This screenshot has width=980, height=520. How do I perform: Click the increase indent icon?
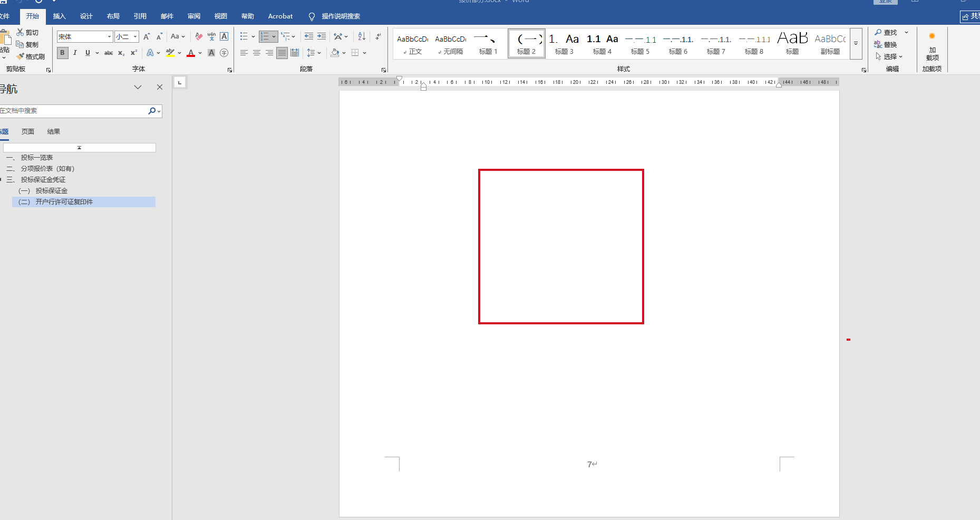322,36
